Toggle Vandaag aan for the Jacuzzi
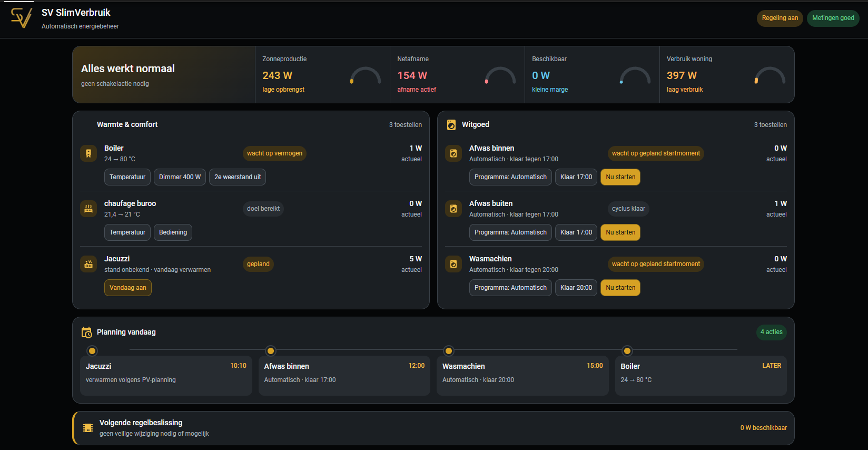The width and height of the screenshot is (868, 450). pyautogui.click(x=128, y=288)
